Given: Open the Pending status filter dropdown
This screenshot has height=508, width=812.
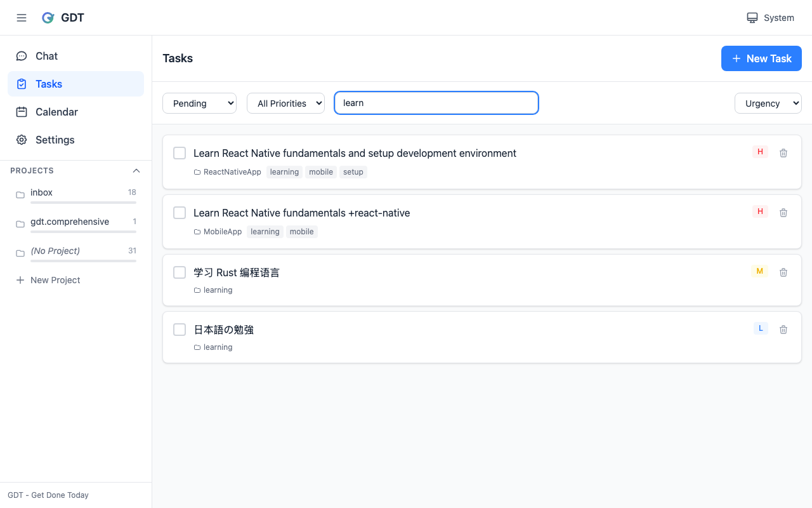Looking at the screenshot, I should click(x=199, y=103).
